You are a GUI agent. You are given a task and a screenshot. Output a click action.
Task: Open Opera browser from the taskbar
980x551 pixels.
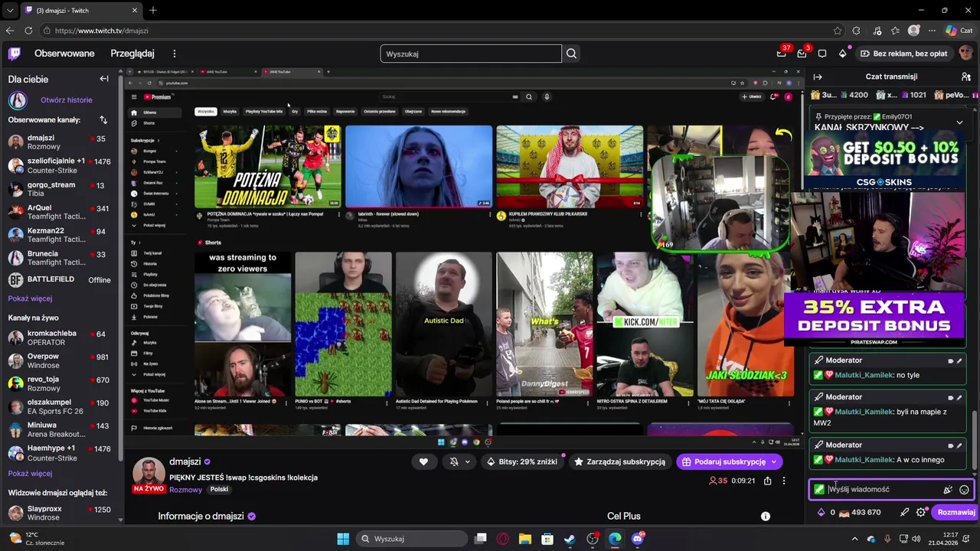tap(503, 539)
